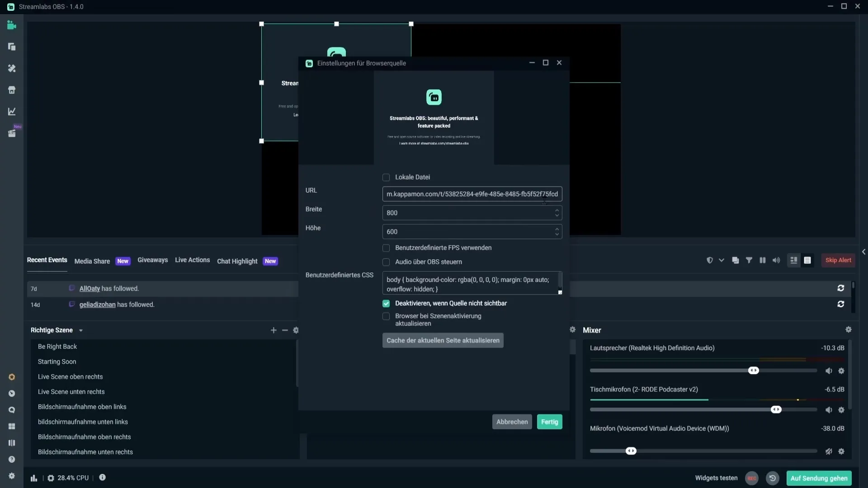The height and width of the screenshot is (488, 868).
Task: Click into the URL input field
Action: (472, 194)
